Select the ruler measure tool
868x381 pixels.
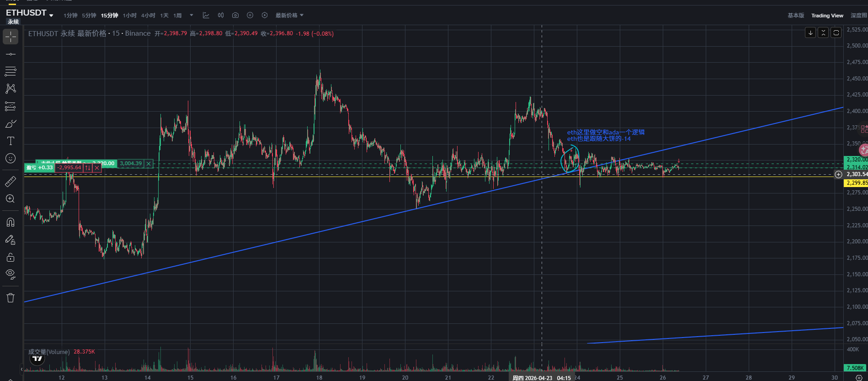tap(11, 182)
